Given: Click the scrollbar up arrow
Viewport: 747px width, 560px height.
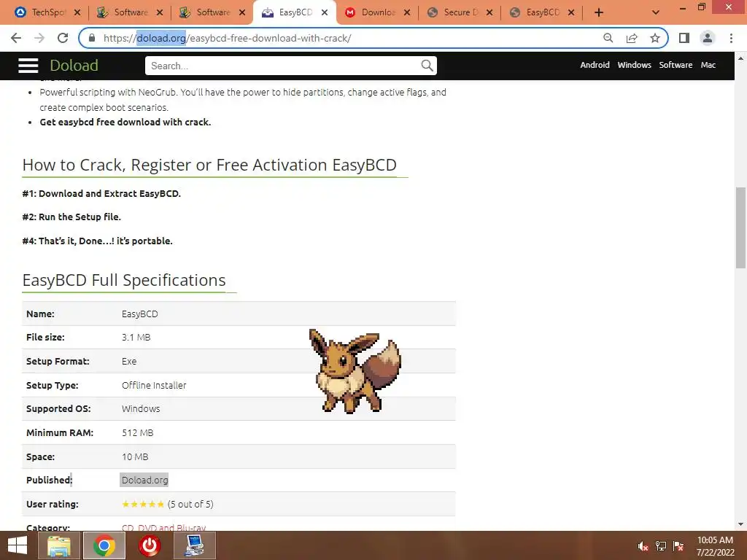Looking at the screenshot, I should click(740, 58).
